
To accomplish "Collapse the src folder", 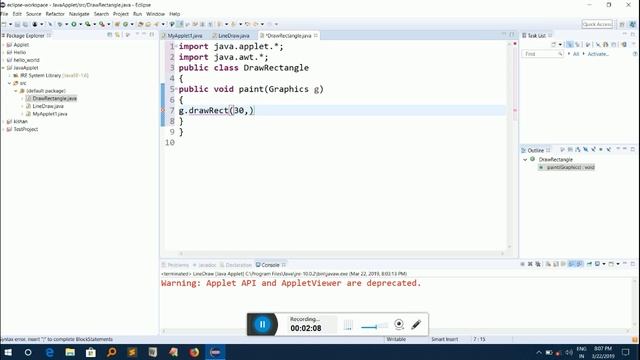I will click(10, 83).
